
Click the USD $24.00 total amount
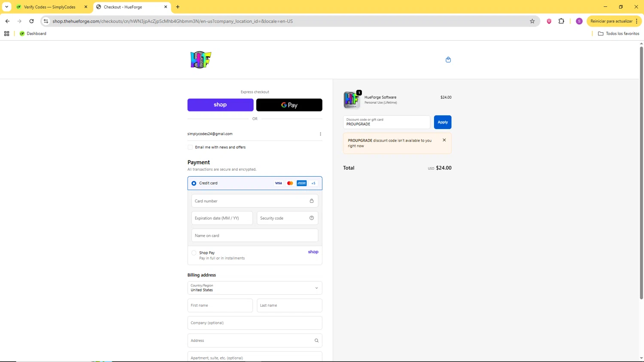(x=440, y=168)
